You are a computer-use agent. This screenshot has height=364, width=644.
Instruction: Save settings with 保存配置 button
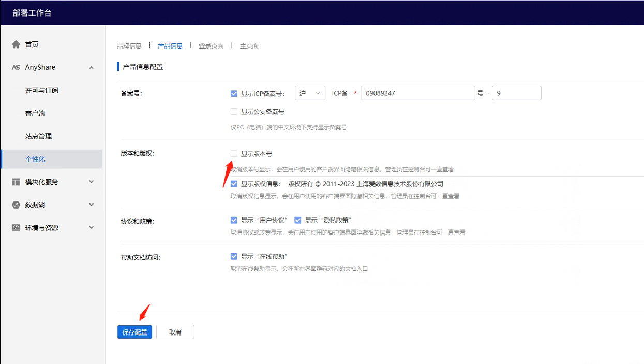(134, 332)
